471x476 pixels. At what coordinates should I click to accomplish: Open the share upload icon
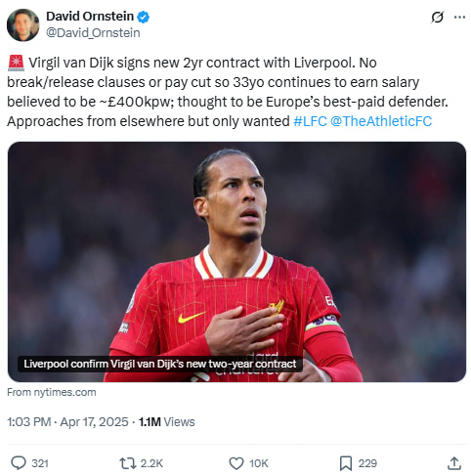pos(454,463)
